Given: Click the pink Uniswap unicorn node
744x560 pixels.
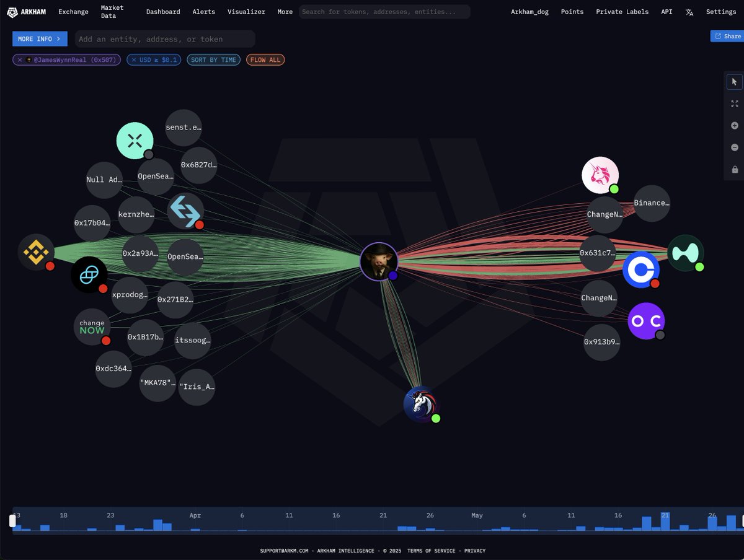Looking at the screenshot, I should coord(600,175).
